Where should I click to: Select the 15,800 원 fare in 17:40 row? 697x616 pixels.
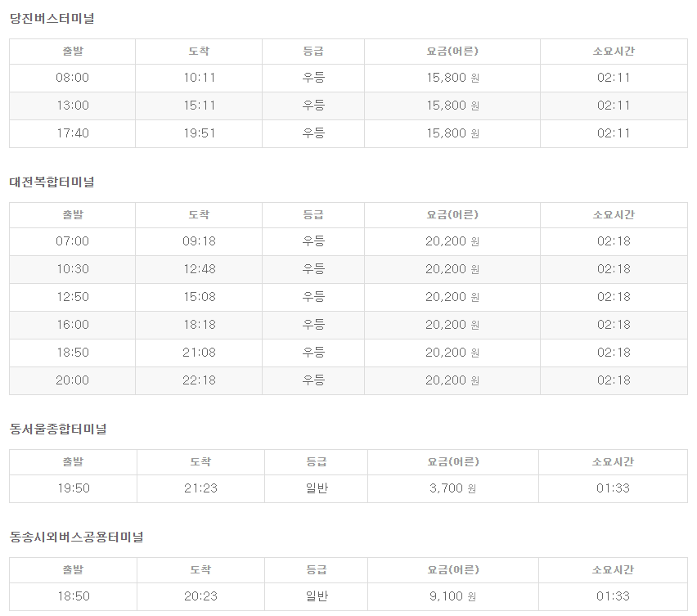(x=452, y=133)
